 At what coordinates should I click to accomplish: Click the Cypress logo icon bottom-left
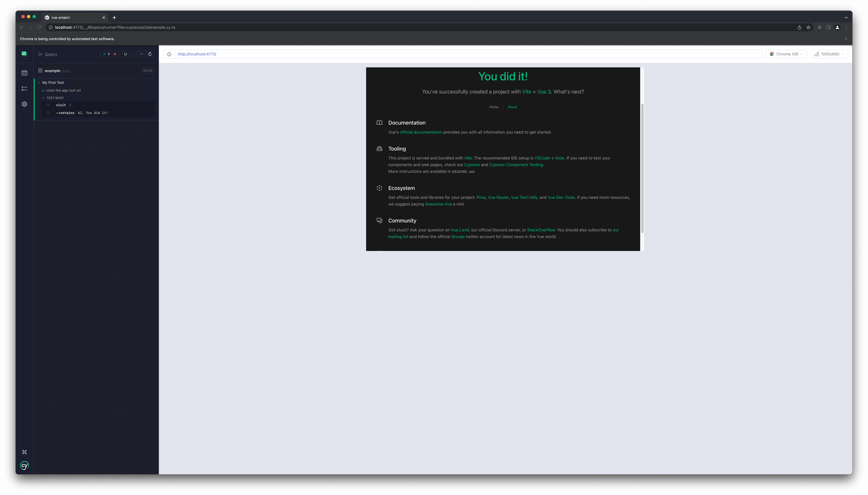(x=24, y=466)
